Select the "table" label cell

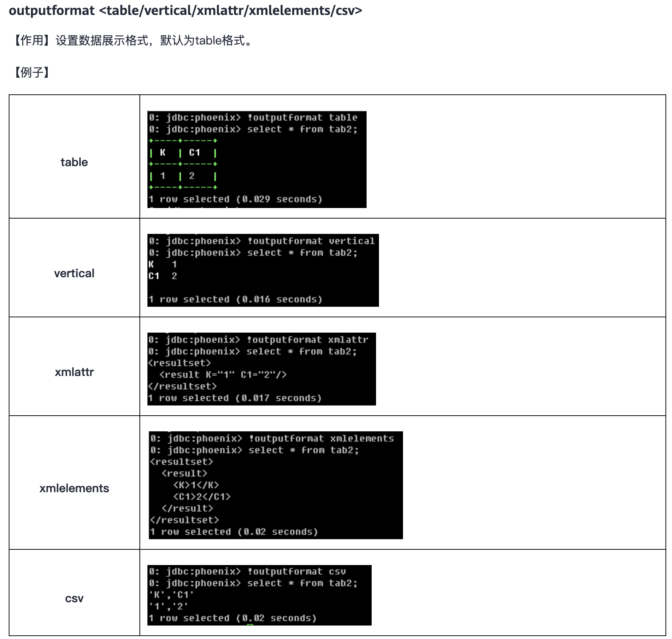point(74,162)
